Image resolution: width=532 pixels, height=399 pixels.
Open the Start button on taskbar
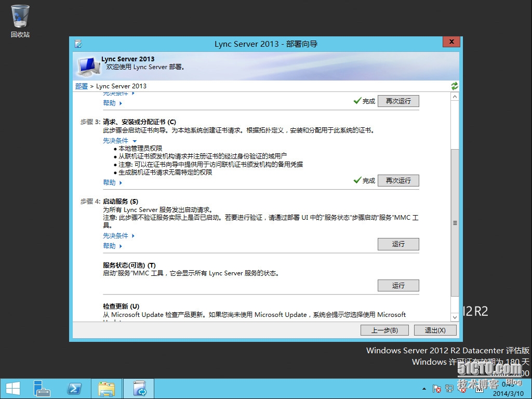[x=13, y=389]
